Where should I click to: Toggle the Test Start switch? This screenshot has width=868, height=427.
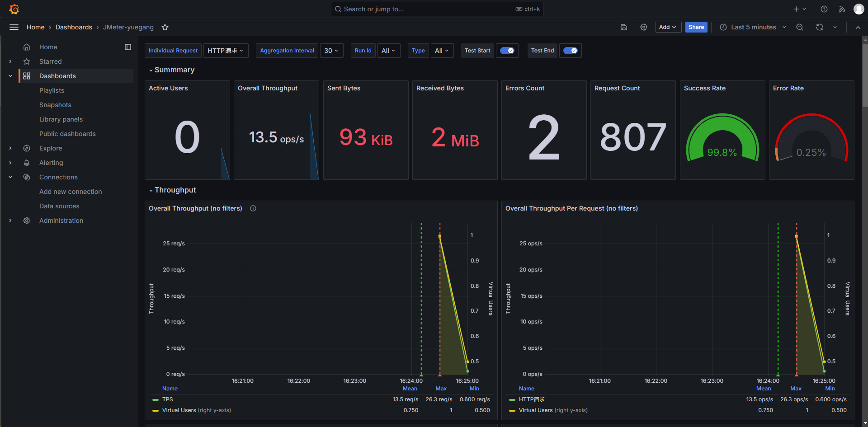point(507,51)
